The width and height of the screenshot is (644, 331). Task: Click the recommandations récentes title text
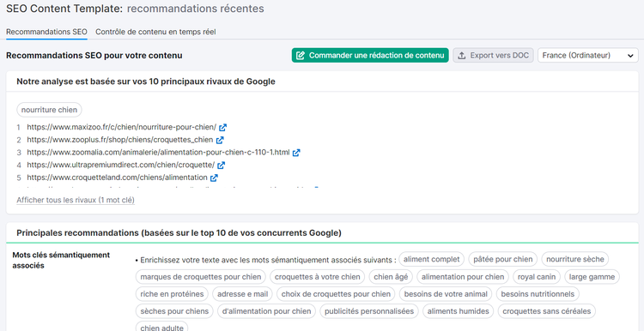196,9
